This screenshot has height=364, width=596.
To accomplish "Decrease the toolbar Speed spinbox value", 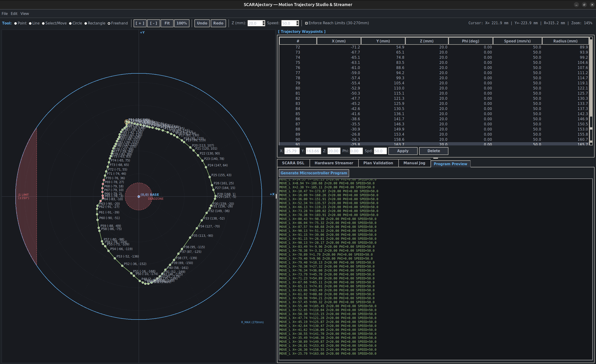I will coord(297,25).
